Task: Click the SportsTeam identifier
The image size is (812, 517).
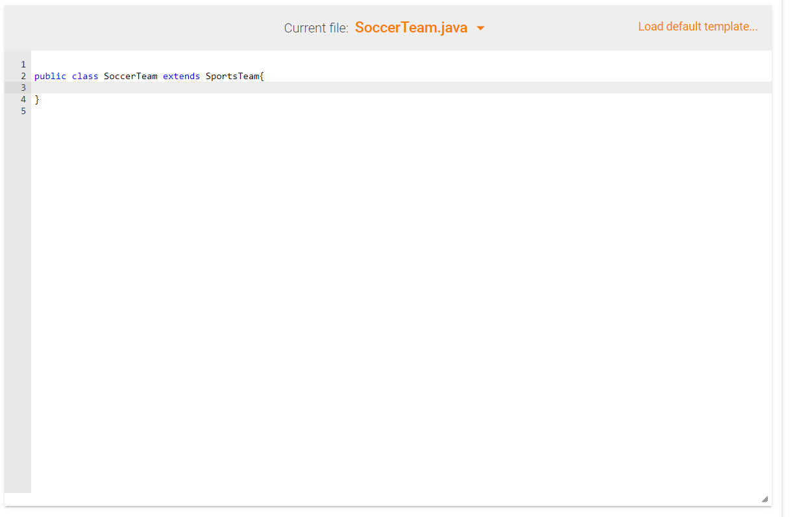Action: (232, 76)
